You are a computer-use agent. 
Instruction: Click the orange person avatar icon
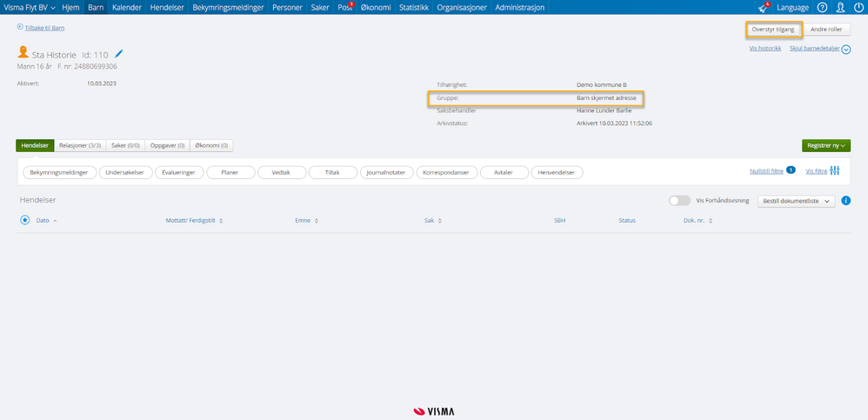pos(23,52)
